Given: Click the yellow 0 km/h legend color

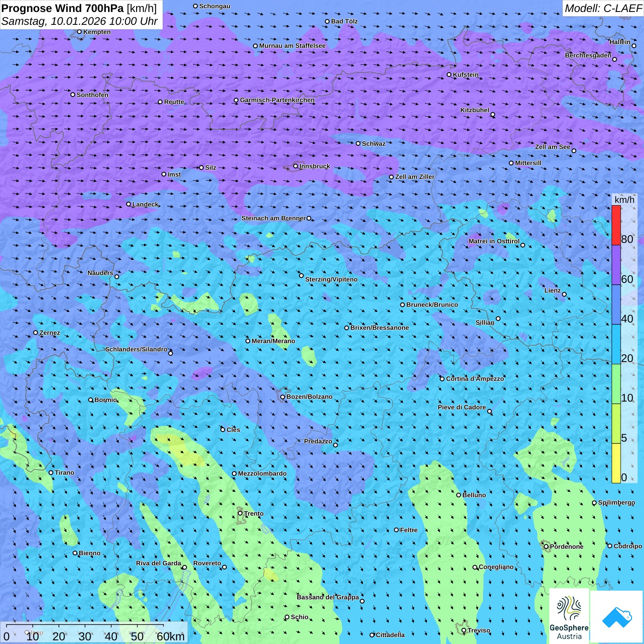Looking at the screenshot, I should click(616, 463).
